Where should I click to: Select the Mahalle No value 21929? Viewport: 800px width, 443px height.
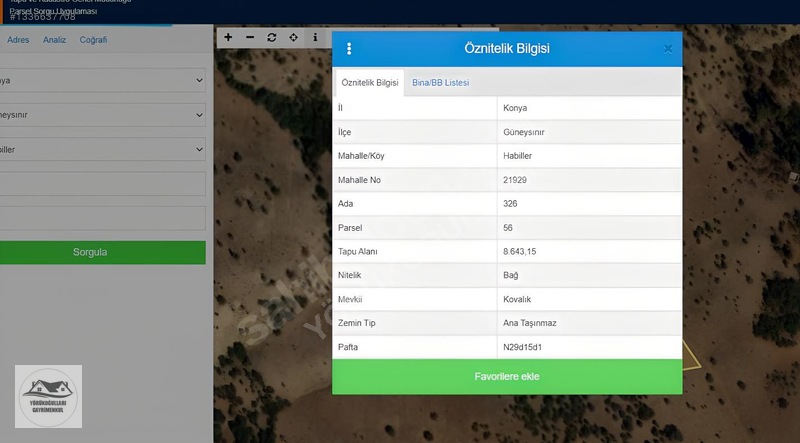coord(590,180)
